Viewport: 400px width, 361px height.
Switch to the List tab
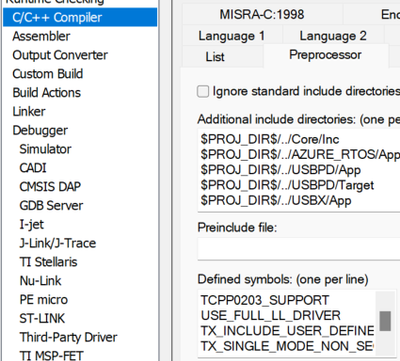[x=215, y=57]
